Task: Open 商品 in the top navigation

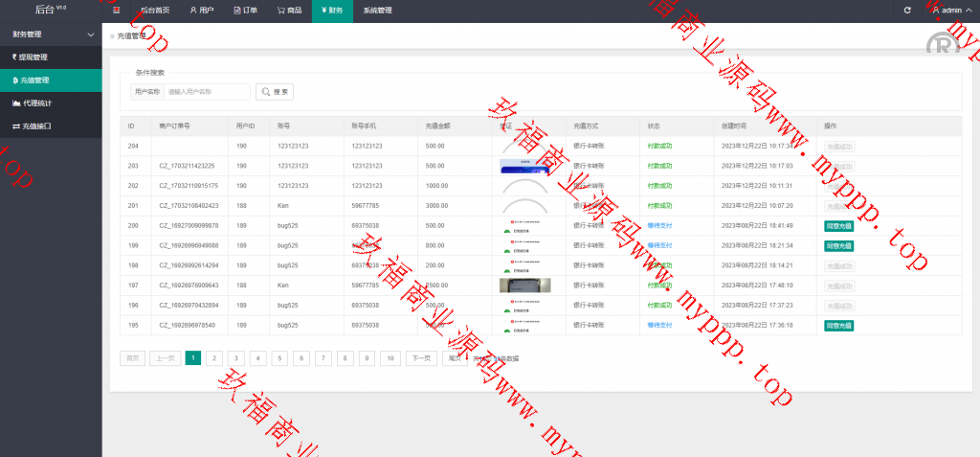Action: 290,11
